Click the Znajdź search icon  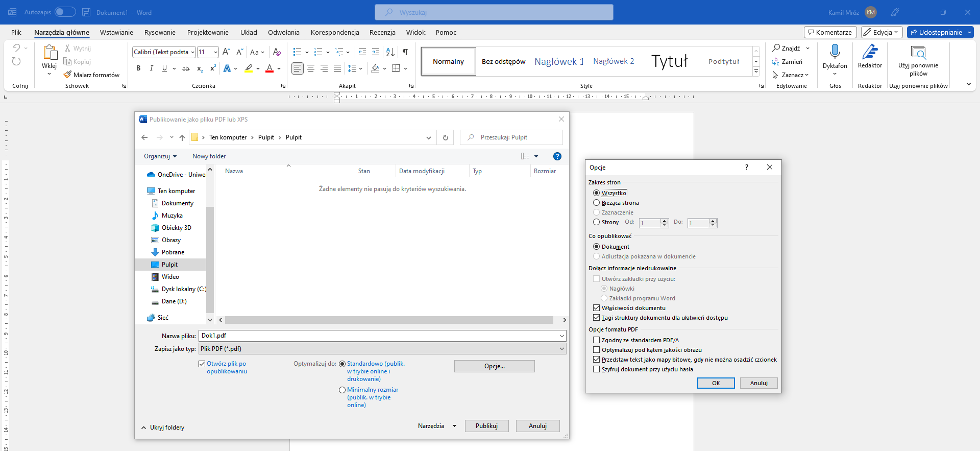coord(787,48)
